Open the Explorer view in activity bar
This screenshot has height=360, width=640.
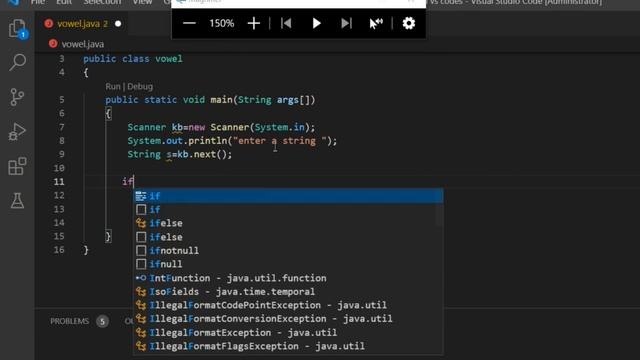(x=18, y=29)
